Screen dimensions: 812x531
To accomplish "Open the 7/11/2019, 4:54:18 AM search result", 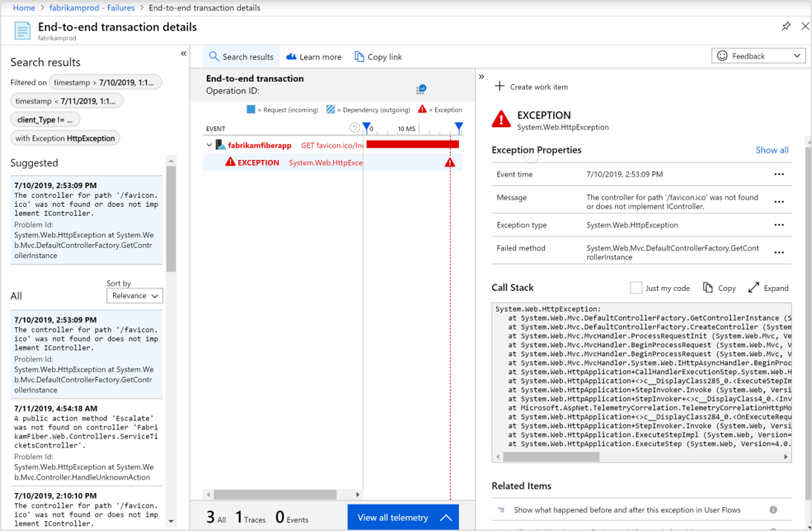I will coord(86,443).
